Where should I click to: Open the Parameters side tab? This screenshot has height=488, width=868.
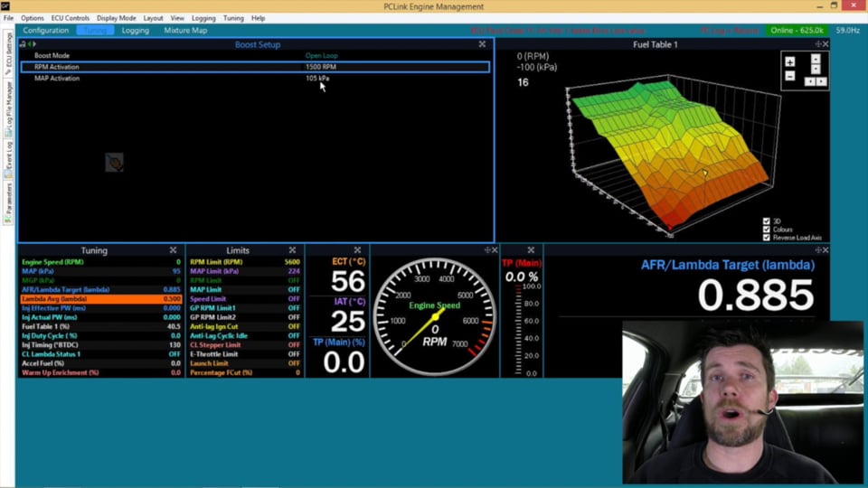(x=8, y=203)
